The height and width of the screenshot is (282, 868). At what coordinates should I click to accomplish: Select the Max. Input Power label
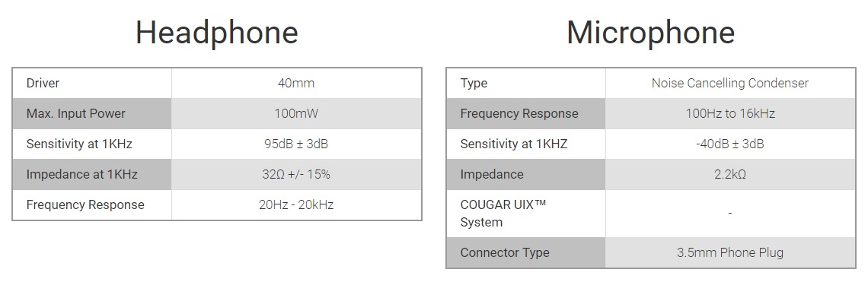(x=76, y=113)
